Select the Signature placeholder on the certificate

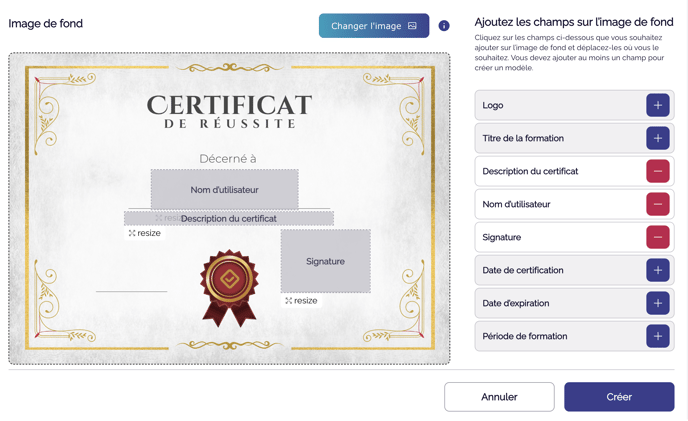click(x=325, y=261)
